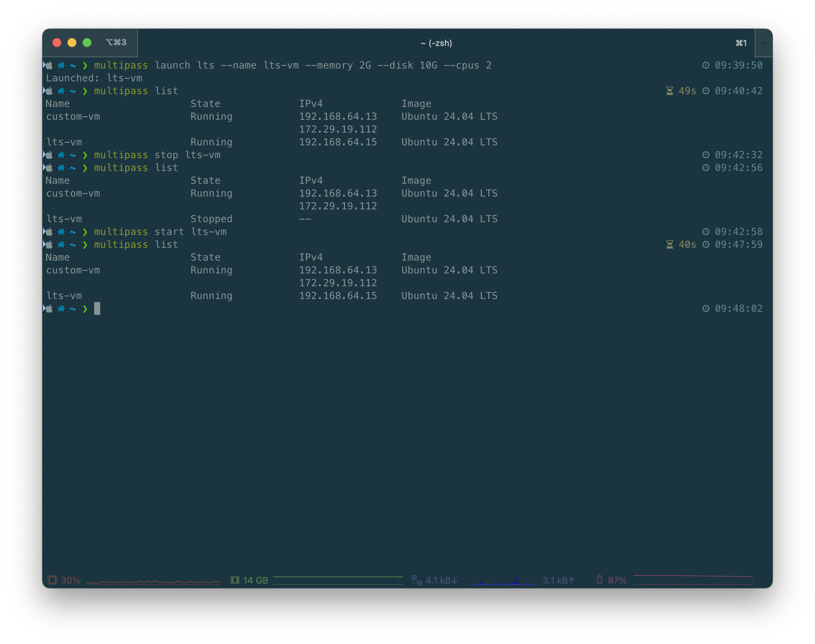Click the '--' IPv4 value for stopped lts-vm
This screenshot has width=815, height=644.
[305, 219]
